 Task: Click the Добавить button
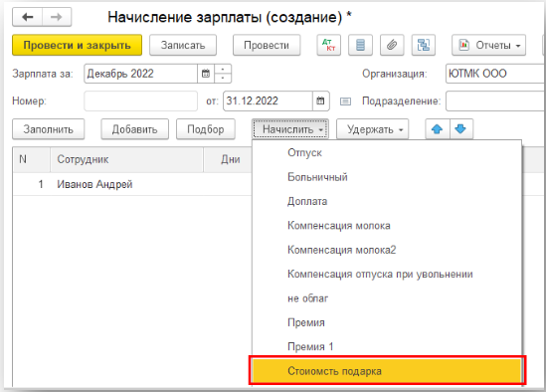134,129
